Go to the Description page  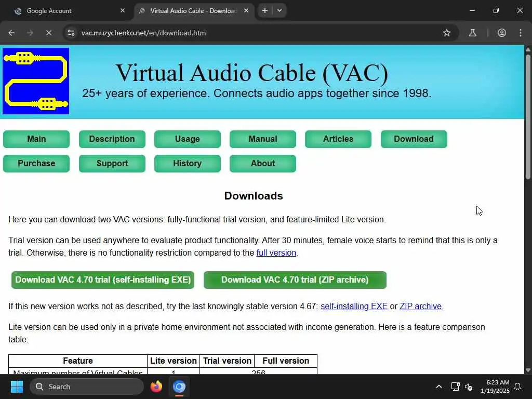tap(112, 139)
